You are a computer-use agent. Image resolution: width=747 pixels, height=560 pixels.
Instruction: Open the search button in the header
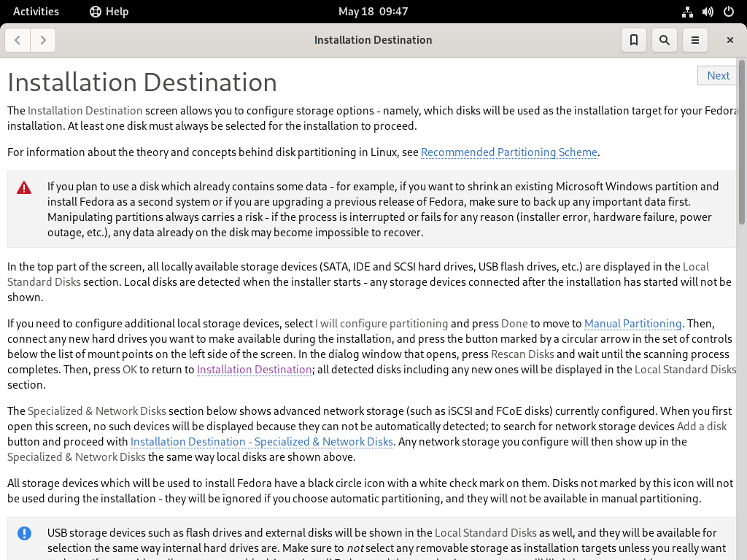point(664,40)
